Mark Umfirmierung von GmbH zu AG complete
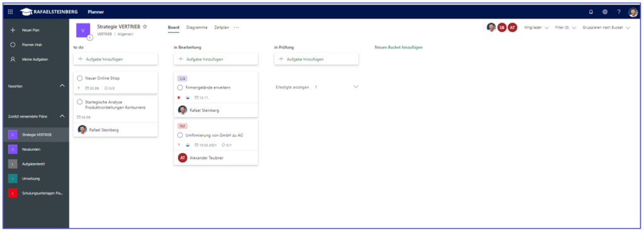 [180, 135]
